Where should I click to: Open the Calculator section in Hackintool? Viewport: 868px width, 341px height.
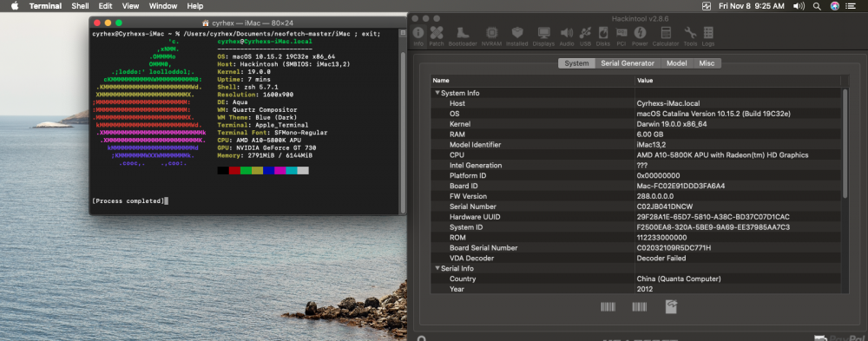tap(666, 36)
